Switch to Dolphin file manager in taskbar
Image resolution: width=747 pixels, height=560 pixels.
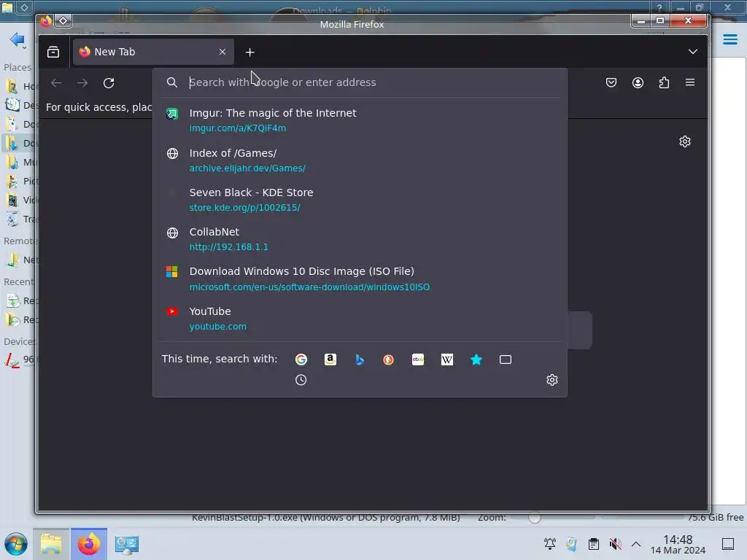[x=51, y=544]
